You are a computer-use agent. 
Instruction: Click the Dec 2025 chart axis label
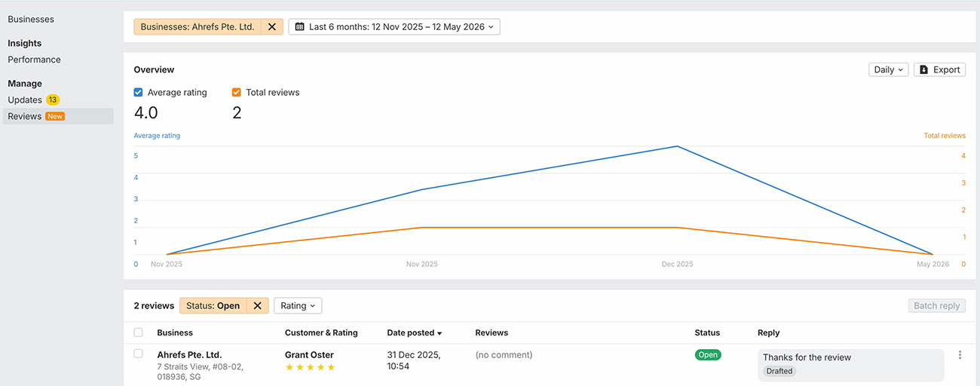click(677, 264)
